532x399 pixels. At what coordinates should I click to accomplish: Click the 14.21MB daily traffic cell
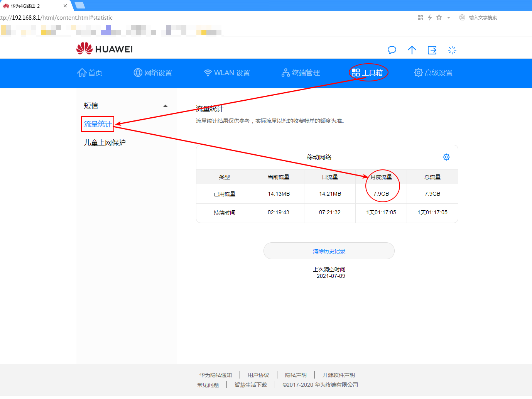click(330, 194)
